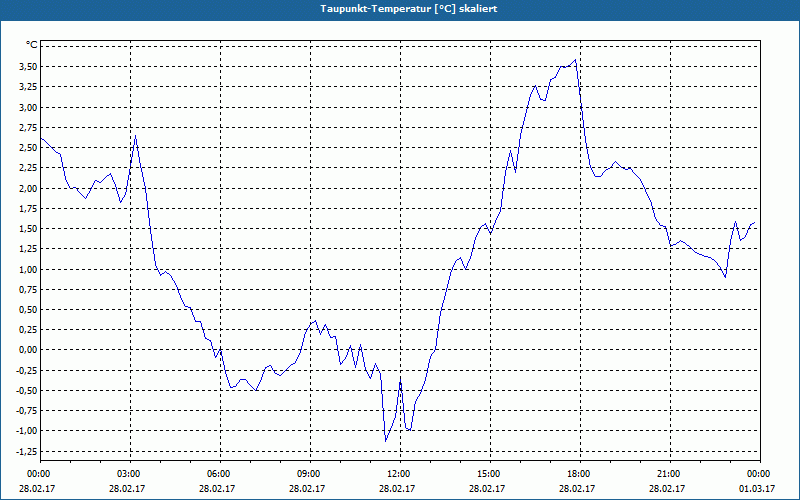800x500 pixels.
Task: Click the °C unit label on the y-axis
Action: [32, 45]
